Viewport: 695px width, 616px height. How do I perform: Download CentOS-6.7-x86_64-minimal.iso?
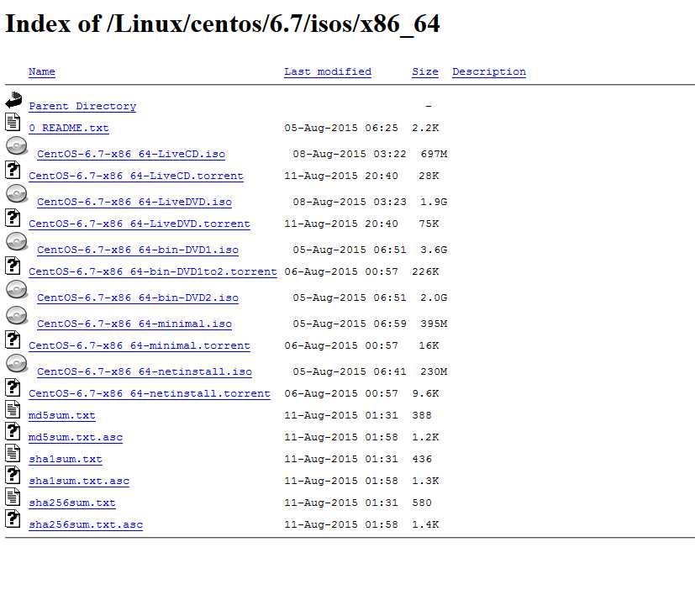point(134,324)
